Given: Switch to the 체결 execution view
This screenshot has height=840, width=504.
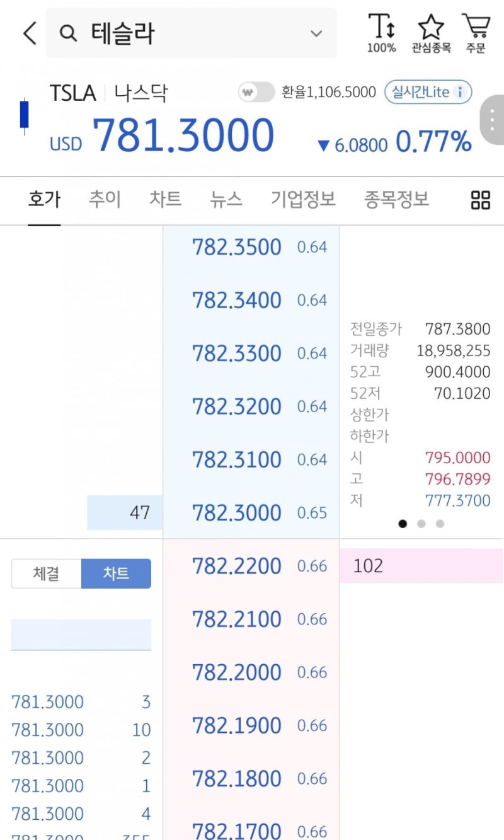Looking at the screenshot, I should pyautogui.click(x=45, y=573).
